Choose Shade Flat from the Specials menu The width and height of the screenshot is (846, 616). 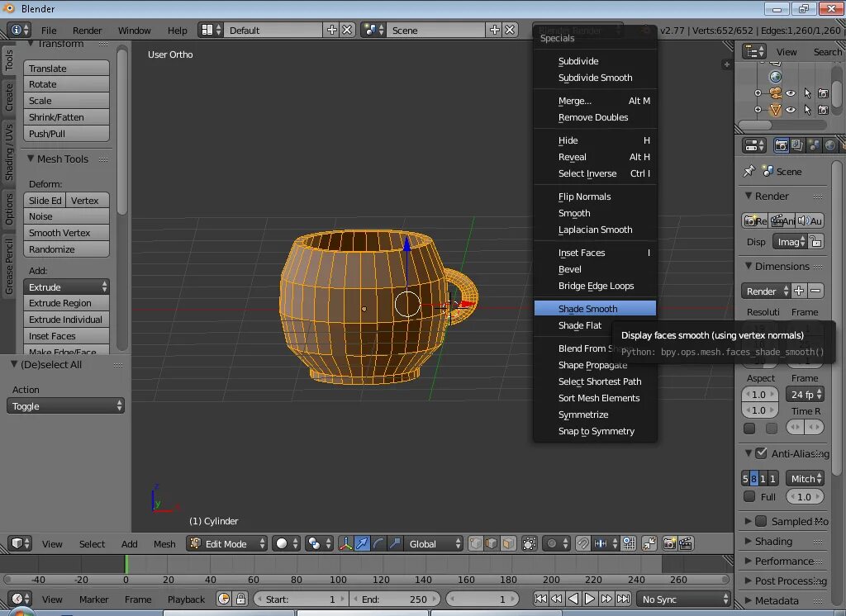579,325
